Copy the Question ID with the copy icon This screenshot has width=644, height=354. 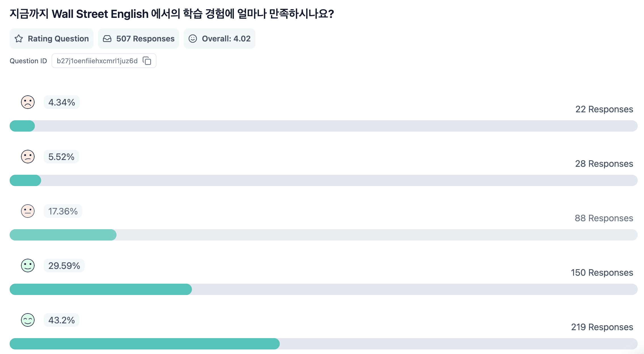click(x=147, y=61)
